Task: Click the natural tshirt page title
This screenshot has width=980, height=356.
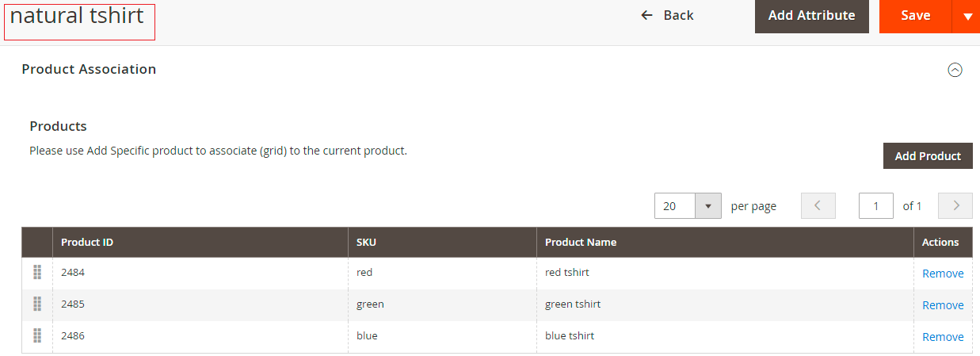Action: click(78, 17)
